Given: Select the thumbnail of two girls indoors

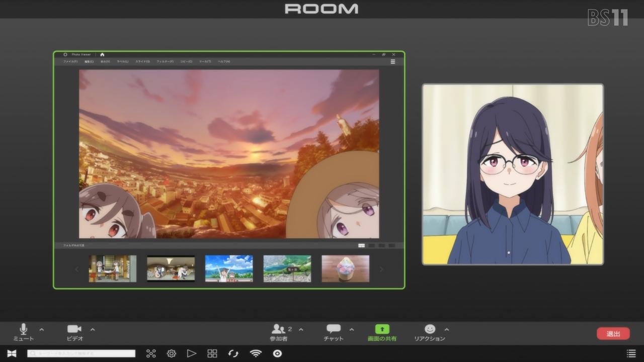Looking at the screenshot, I should (x=113, y=268).
